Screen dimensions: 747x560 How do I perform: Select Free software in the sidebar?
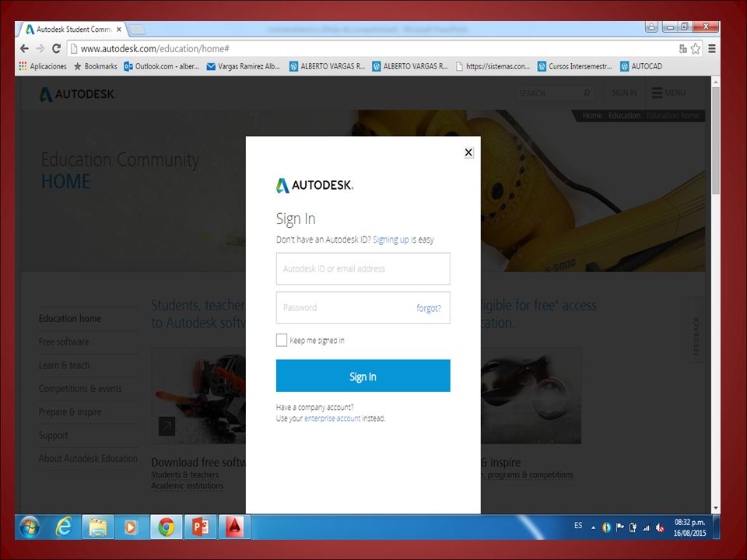[x=64, y=342]
